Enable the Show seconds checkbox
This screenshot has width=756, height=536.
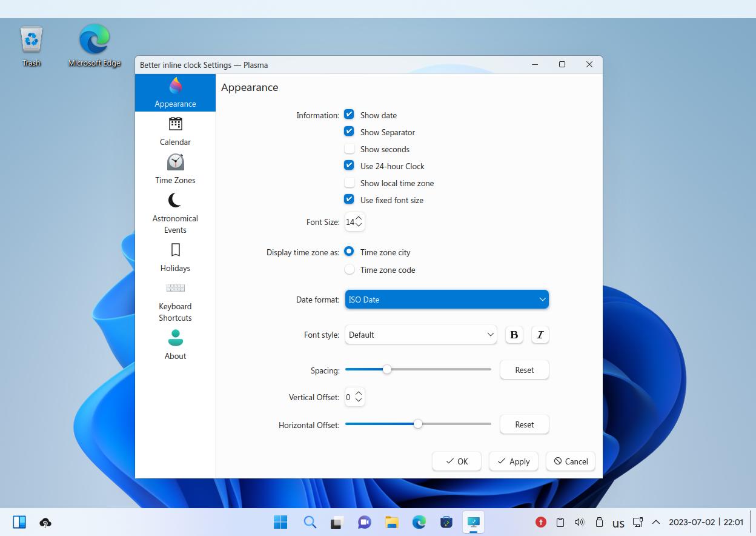(350, 149)
